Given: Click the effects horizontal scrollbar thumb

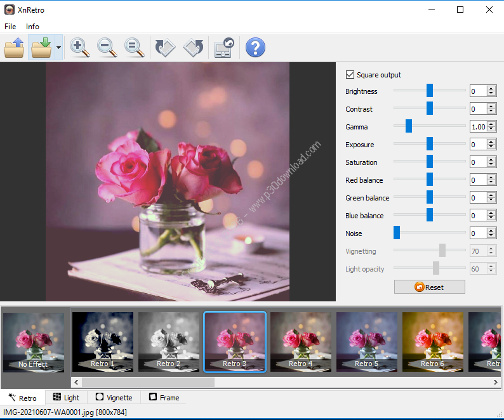Looking at the screenshot, I should [148, 382].
